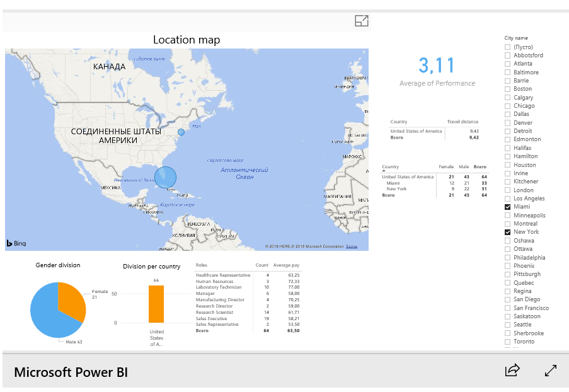Viewport: 569px width, 392px height.
Task: Check the Toronto checkbox
Action: point(508,342)
